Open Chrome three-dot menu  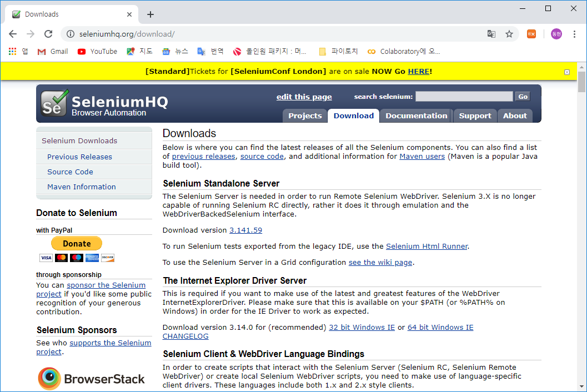pyautogui.click(x=574, y=34)
